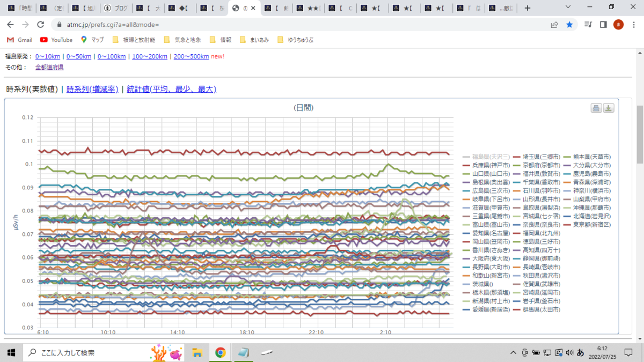Open the Chrome three-dot menu
Viewport: 644px width, 362px height.
(x=634, y=25)
